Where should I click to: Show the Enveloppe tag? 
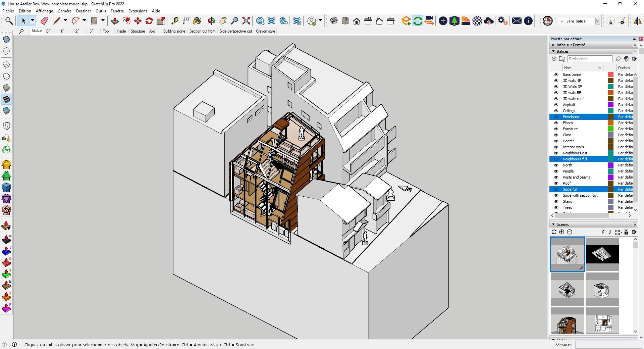click(556, 117)
